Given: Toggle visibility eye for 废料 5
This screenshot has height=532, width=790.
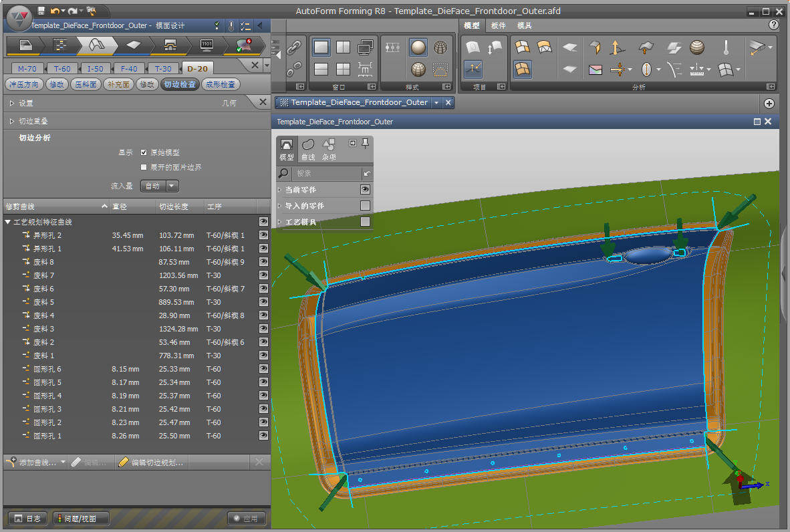Looking at the screenshot, I should (263, 302).
